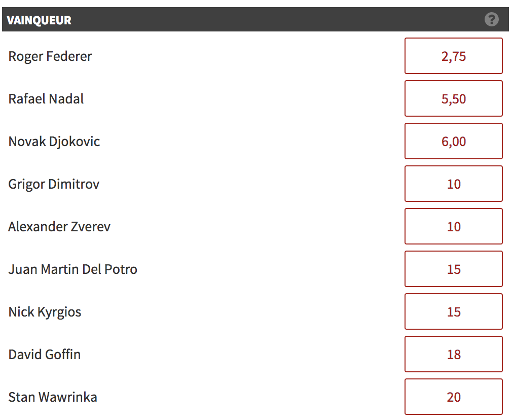Select Roger Federer odds 2,75
513x420 pixels.
click(454, 56)
